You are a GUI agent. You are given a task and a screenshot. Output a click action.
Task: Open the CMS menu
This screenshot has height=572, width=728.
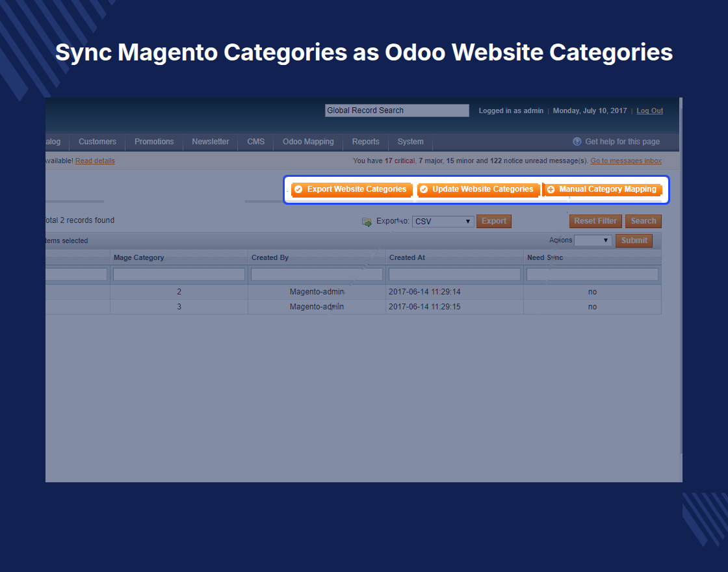[256, 142]
